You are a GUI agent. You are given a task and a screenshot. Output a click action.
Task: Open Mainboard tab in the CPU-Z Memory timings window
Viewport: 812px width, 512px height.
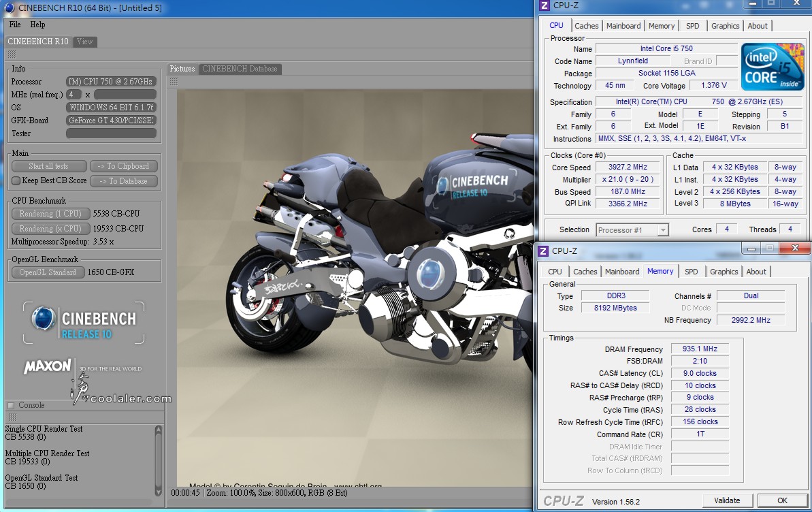pos(622,272)
